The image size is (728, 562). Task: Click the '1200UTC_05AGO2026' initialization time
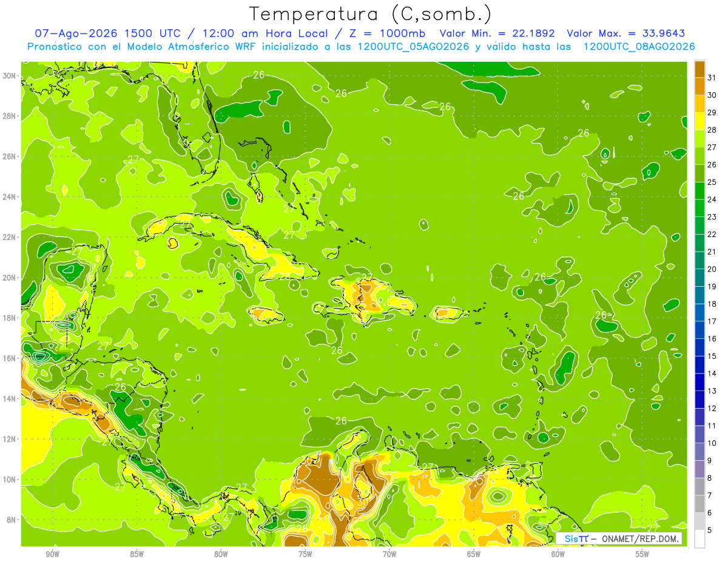pos(412,47)
